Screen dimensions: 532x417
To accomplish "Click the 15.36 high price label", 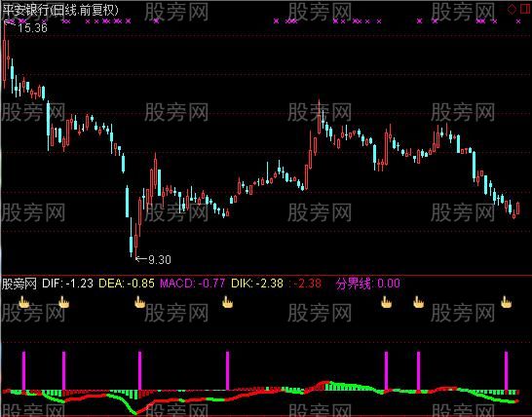I will 32,28.
